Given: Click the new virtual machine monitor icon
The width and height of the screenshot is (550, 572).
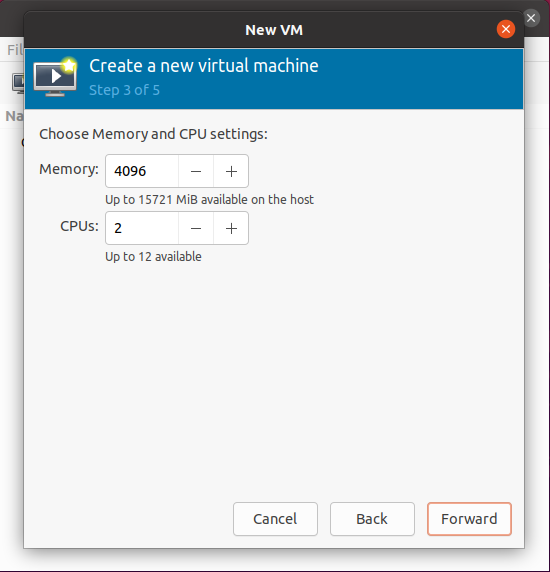Looking at the screenshot, I should pyautogui.click(x=55, y=77).
